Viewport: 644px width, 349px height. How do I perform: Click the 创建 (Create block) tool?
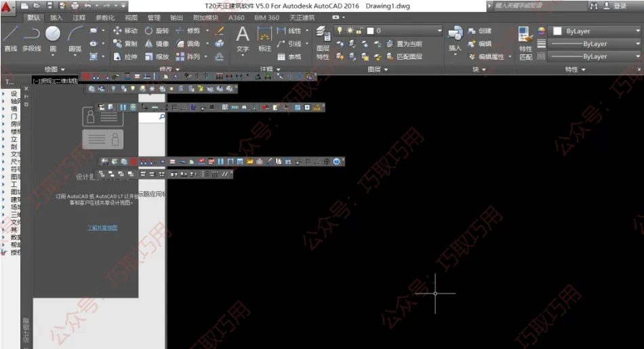click(x=480, y=30)
